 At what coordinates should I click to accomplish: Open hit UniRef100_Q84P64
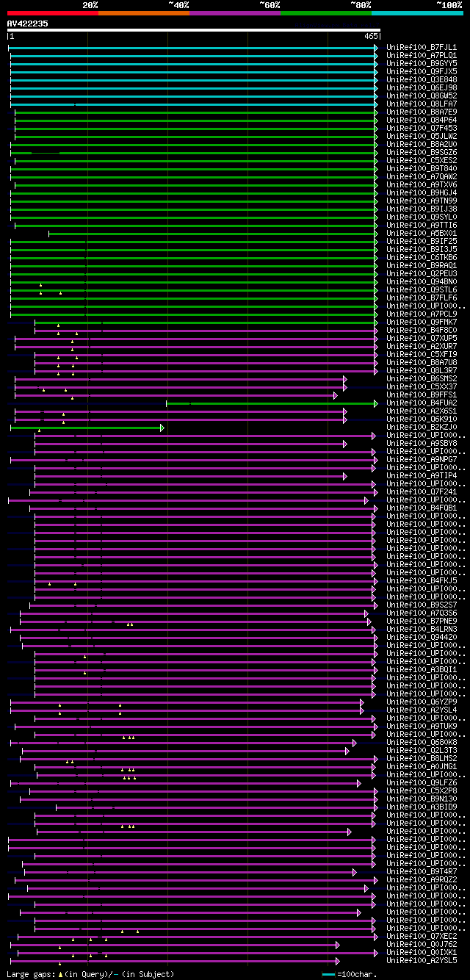pyautogui.click(x=422, y=120)
